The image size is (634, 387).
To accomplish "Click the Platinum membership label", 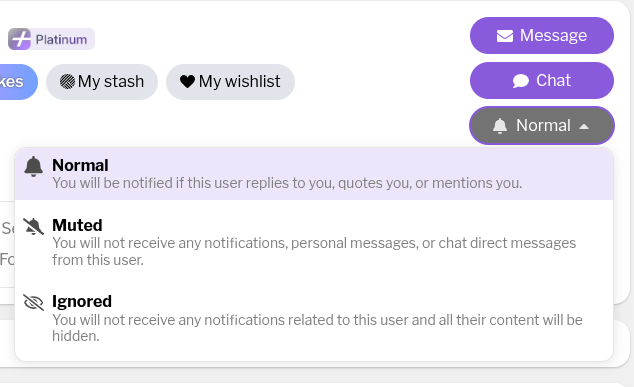I will pos(61,40).
